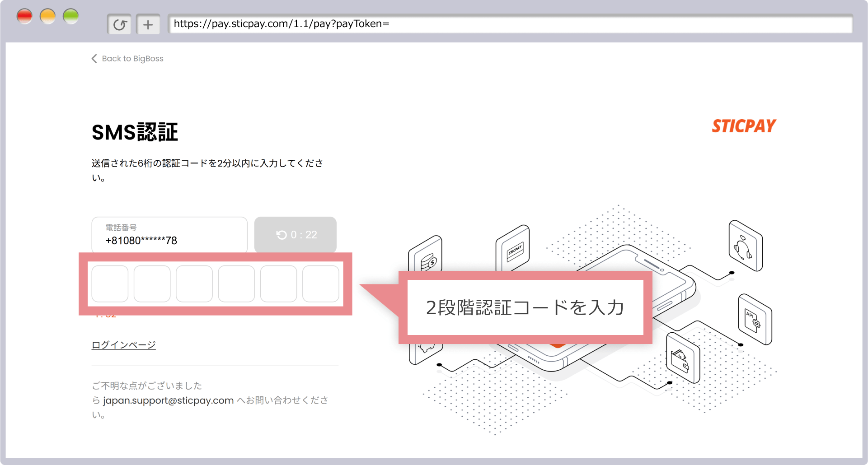
Task: Click the API gear icon tile
Action: click(755, 319)
